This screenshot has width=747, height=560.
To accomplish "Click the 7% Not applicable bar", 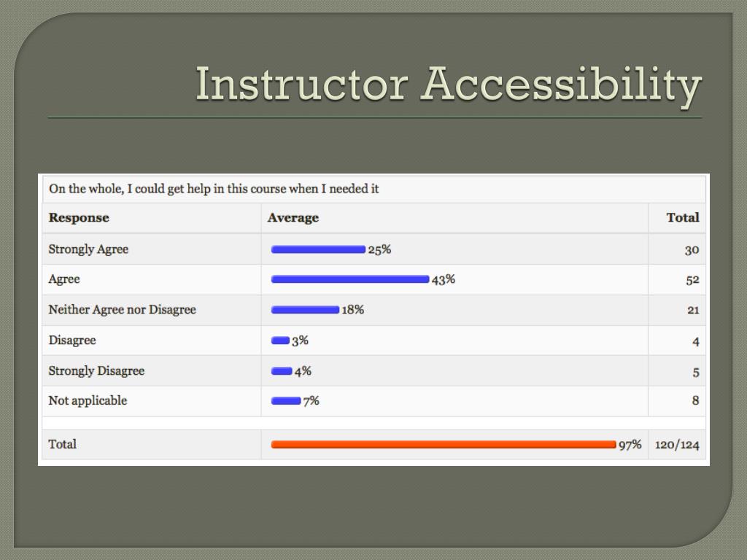I will coord(286,401).
